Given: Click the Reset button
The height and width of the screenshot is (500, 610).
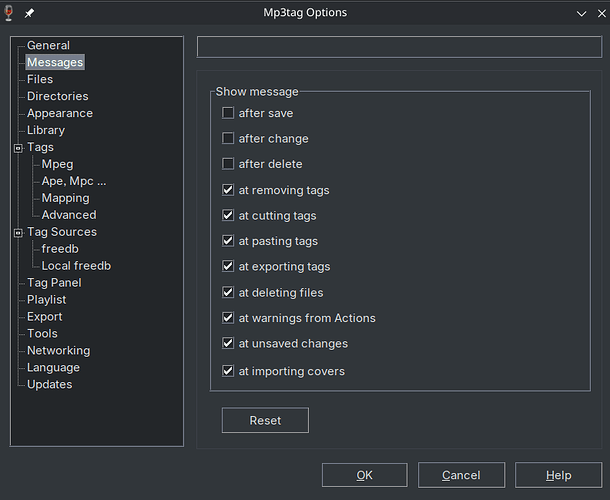Looking at the screenshot, I should click(x=265, y=420).
